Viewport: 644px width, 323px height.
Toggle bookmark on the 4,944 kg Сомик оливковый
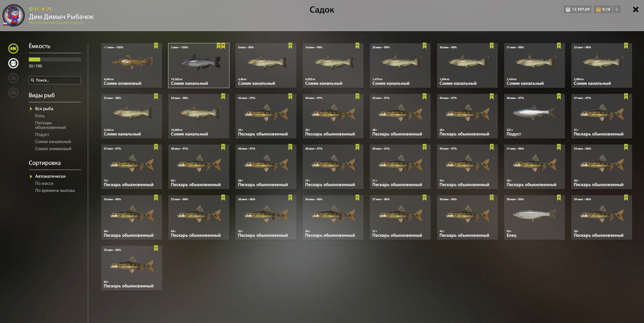(156, 46)
